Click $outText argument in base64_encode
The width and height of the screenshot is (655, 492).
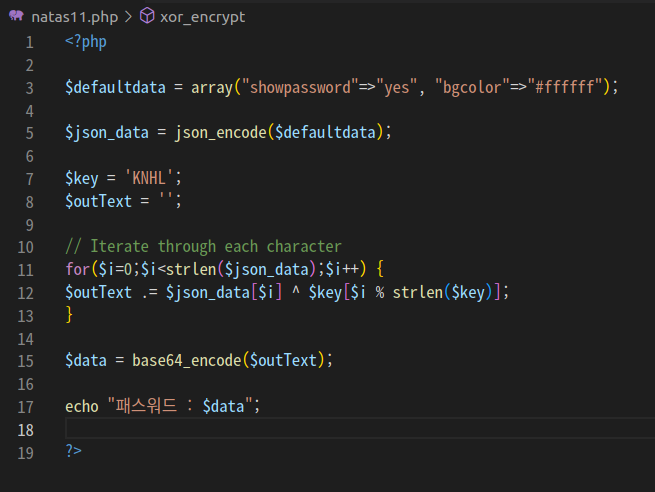click(283, 360)
